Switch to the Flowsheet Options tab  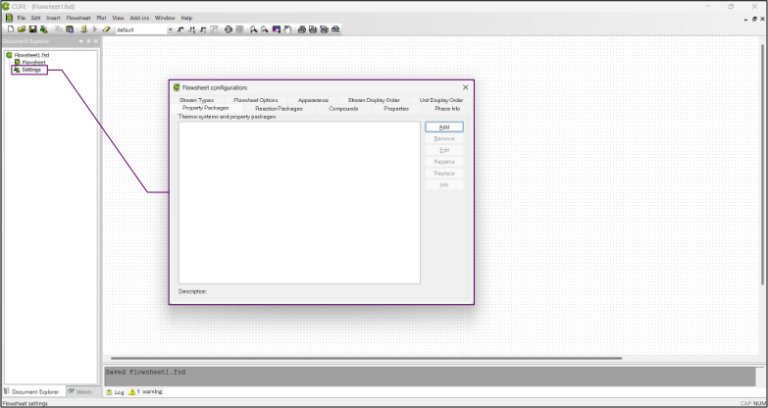(x=256, y=100)
